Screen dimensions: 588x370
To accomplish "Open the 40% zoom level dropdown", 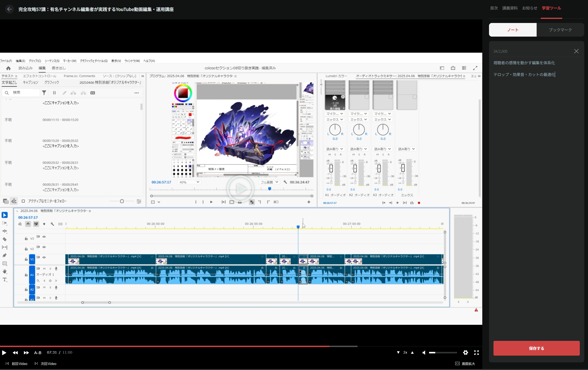I will (x=189, y=182).
